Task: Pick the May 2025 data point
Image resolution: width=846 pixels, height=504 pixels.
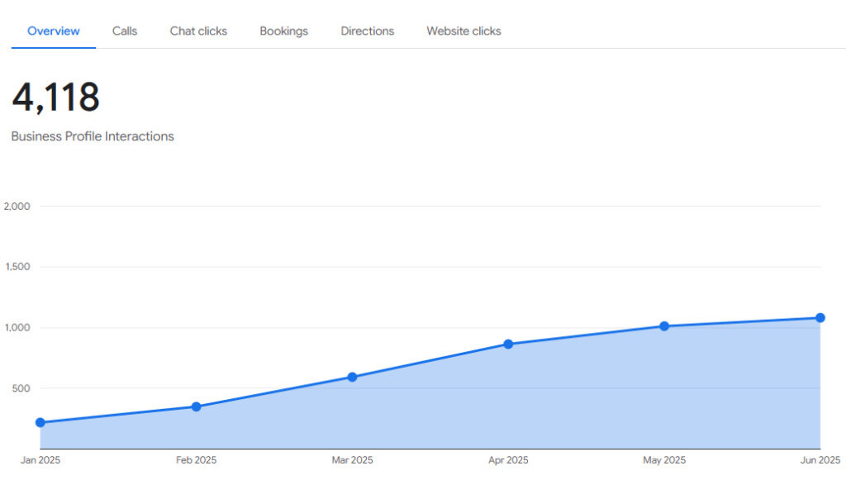Action: (664, 326)
